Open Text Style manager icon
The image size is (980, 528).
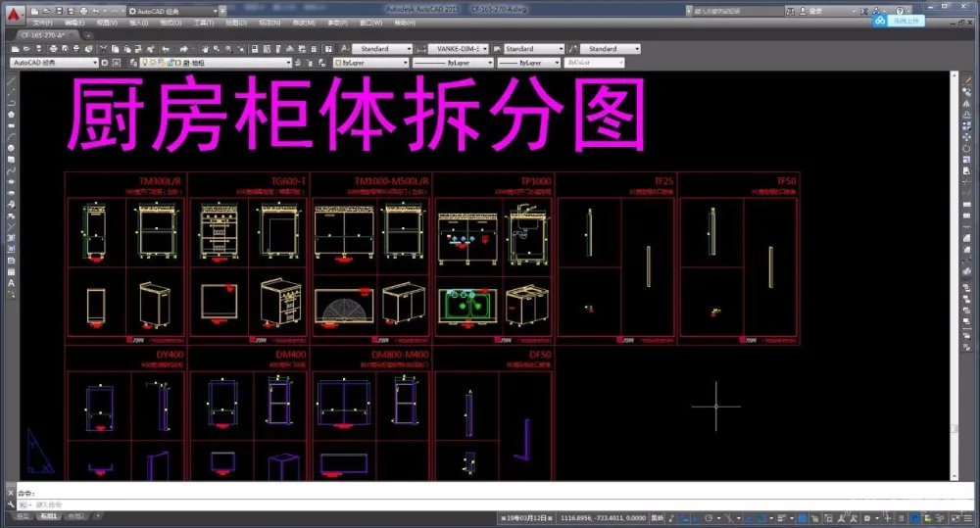point(345,49)
